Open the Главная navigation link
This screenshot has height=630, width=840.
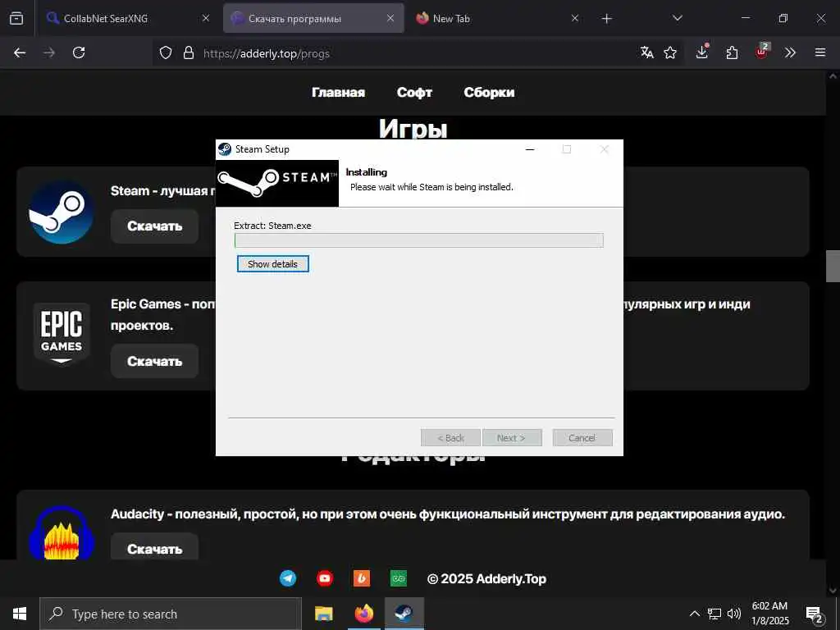339,92
